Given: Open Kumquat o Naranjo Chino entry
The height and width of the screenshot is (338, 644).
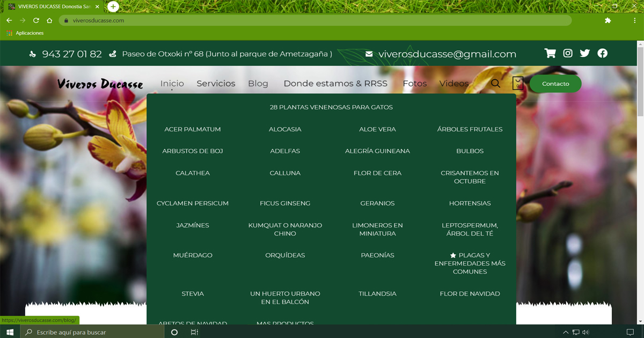Looking at the screenshot, I should click(x=285, y=229).
